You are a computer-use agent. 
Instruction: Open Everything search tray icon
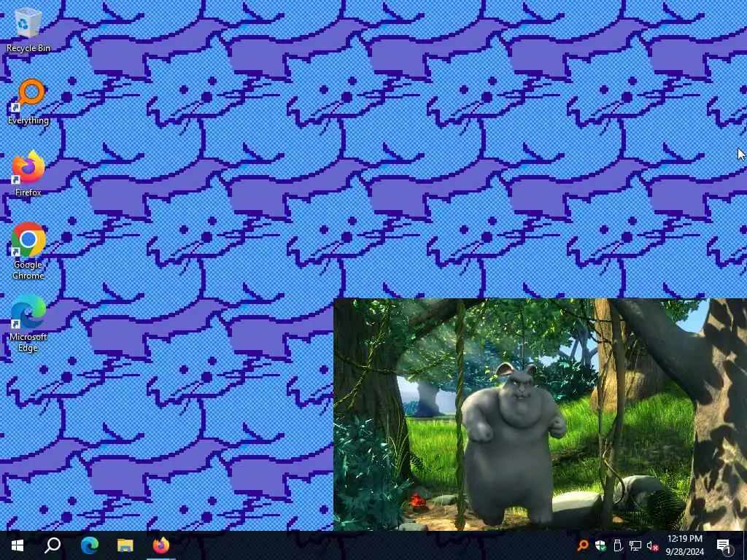pyautogui.click(x=582, y=545)
